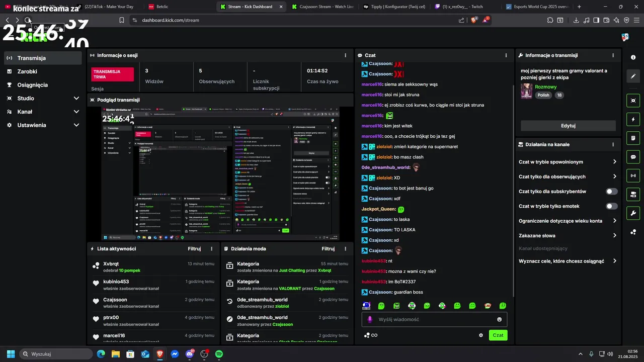Select the stream preview frame icon in right rail
Viewport: 644px width, 362px height.
[633, 101]
